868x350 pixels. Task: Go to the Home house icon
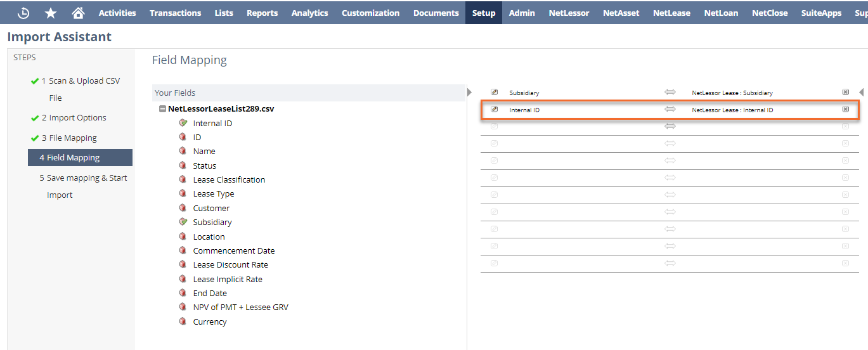[x=78, y=13]
